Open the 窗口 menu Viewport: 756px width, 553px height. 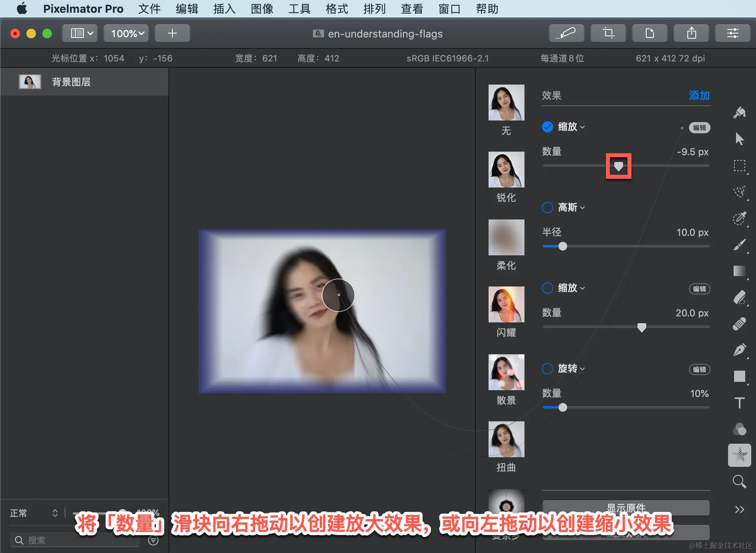coord(449,9)
